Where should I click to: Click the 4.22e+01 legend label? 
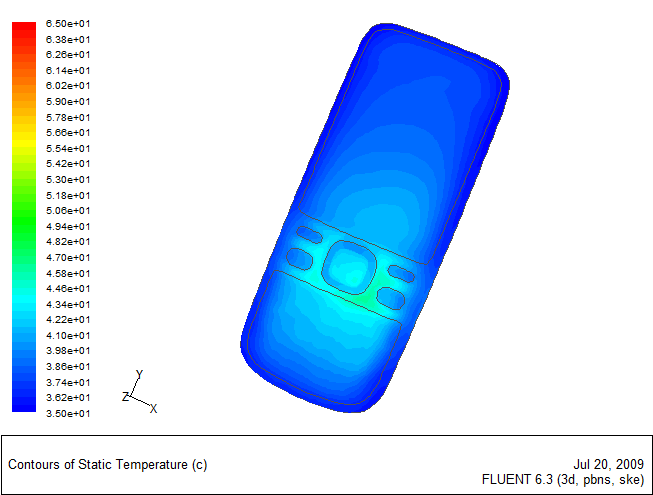(68, 319)
